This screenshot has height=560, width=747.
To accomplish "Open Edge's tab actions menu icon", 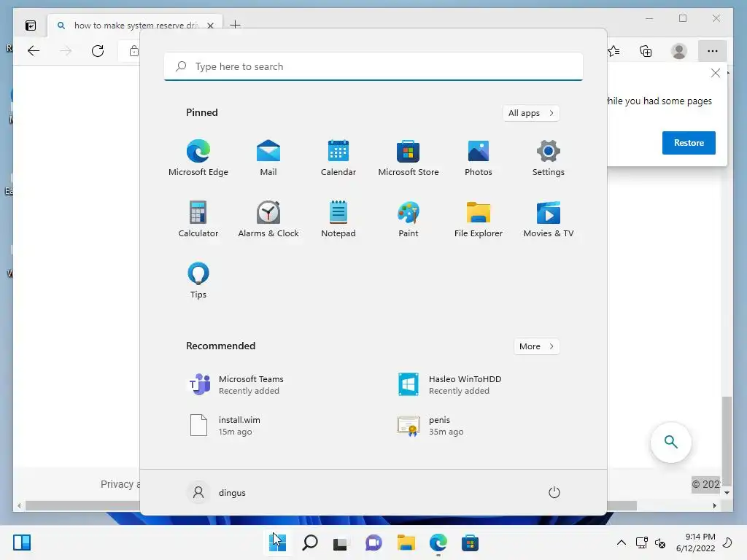I will tap(31, 26).
